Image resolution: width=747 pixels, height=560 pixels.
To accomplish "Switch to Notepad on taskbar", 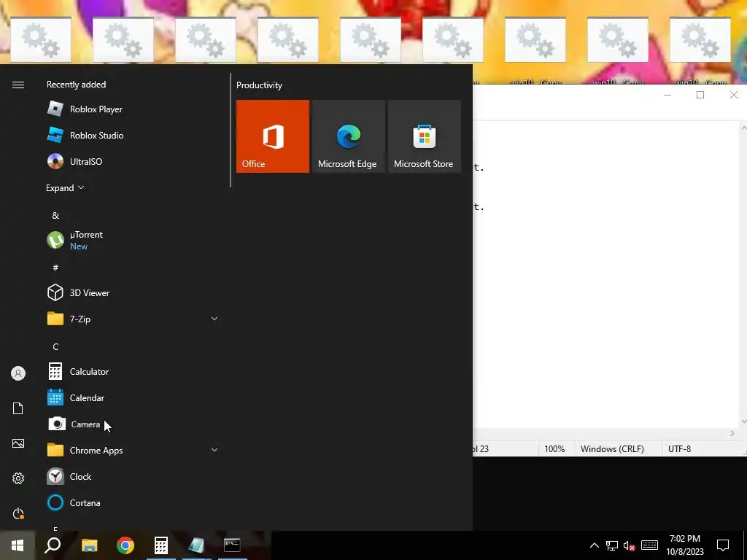I will tap(196, 545).
